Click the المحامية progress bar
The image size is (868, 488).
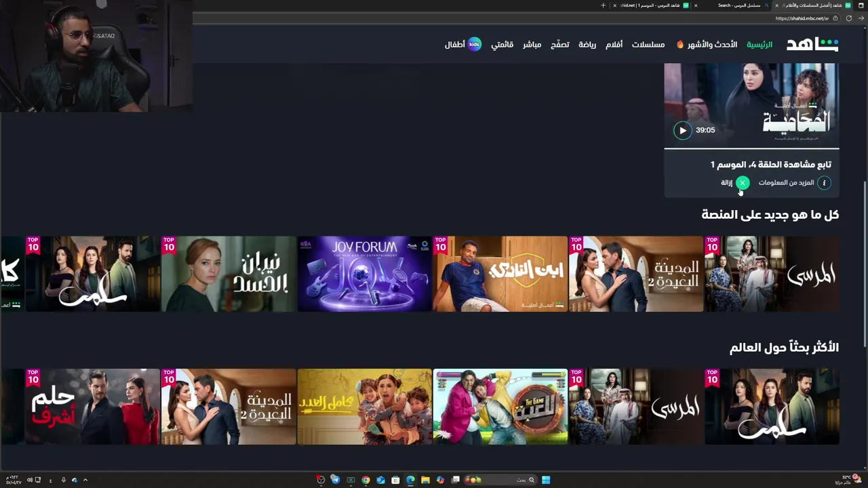751,148
